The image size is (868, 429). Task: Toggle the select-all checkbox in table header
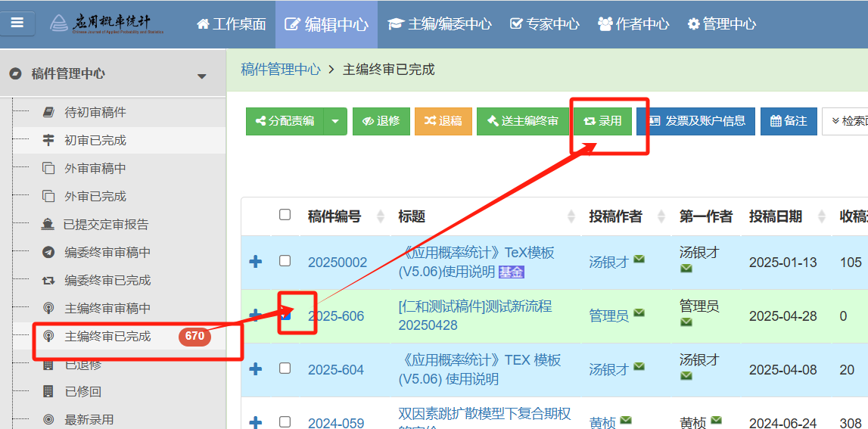tap(285, 215)
